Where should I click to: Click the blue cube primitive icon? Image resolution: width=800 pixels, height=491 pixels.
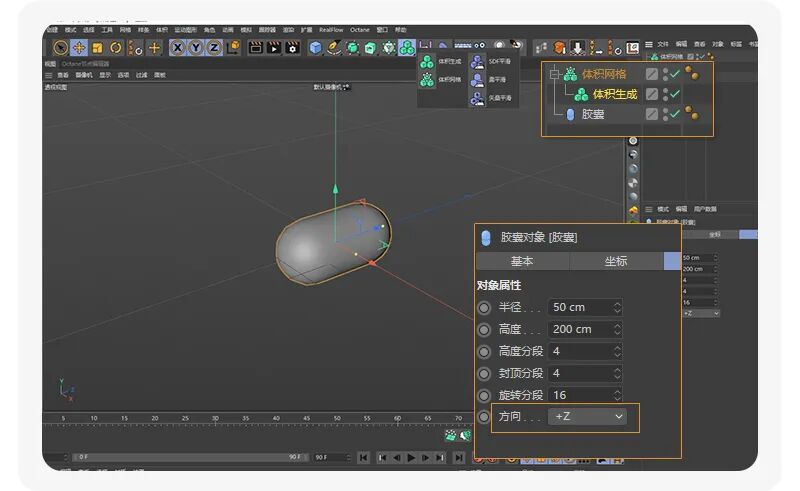[x=315, y=48]
